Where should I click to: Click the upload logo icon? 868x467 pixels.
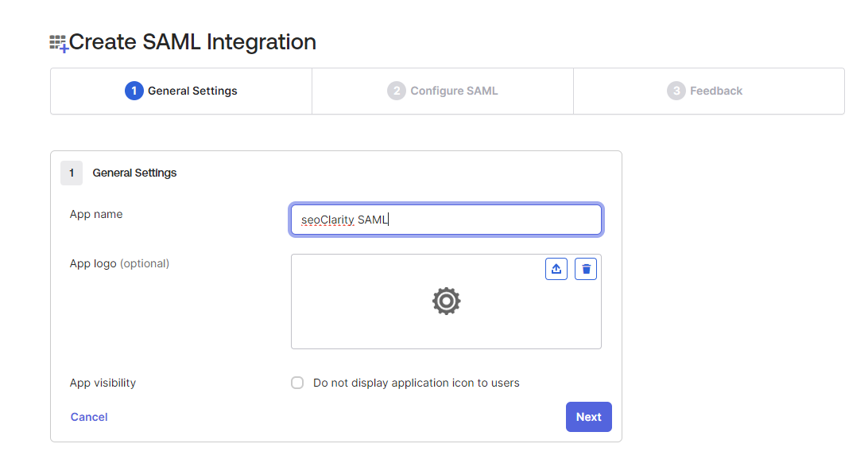click(x=556, y=269)
